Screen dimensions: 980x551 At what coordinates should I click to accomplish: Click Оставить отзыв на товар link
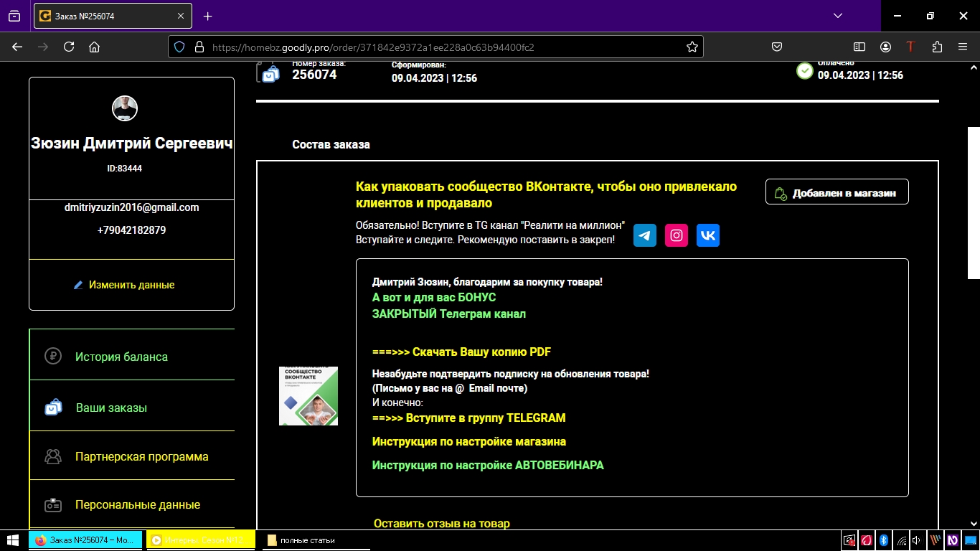441,524
